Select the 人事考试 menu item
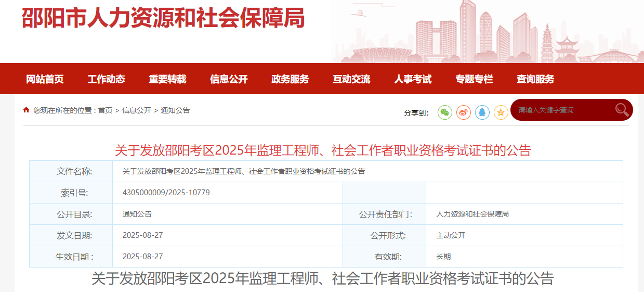The height and width of the screenshot is (292, 644). (x=413, y=79)
